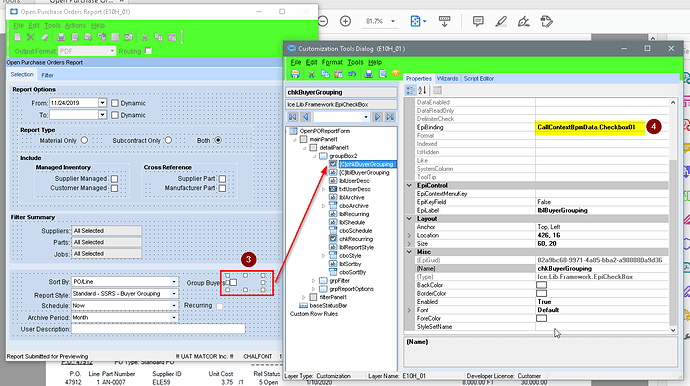The image size is (690, 386).
Task: Select the chkRecurring tree item
Action: click(356, 239)
